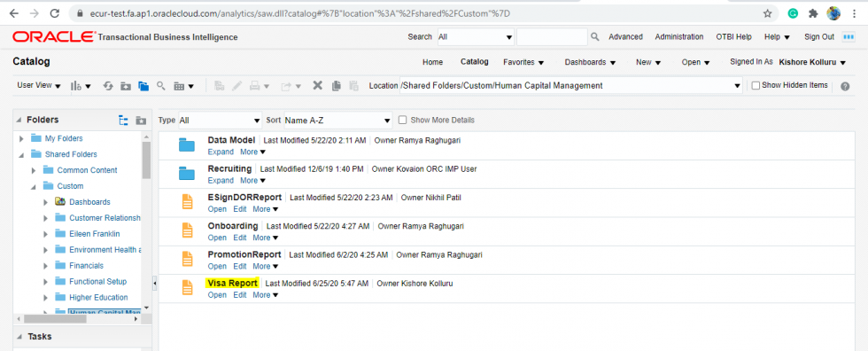Open the Administration link
Screen dimensions: 868x351
click(679, 37)
